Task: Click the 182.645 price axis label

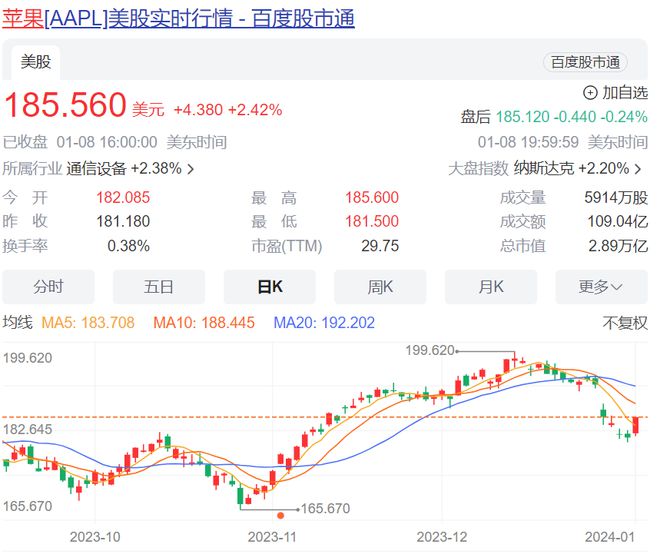Action: [x=28, y=429]
